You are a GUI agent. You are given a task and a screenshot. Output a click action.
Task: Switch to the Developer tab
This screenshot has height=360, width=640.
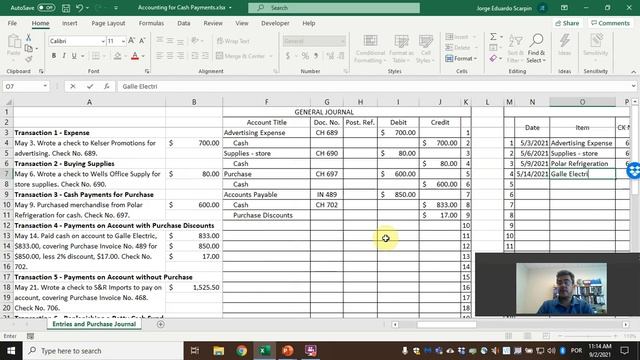[275, 23]
